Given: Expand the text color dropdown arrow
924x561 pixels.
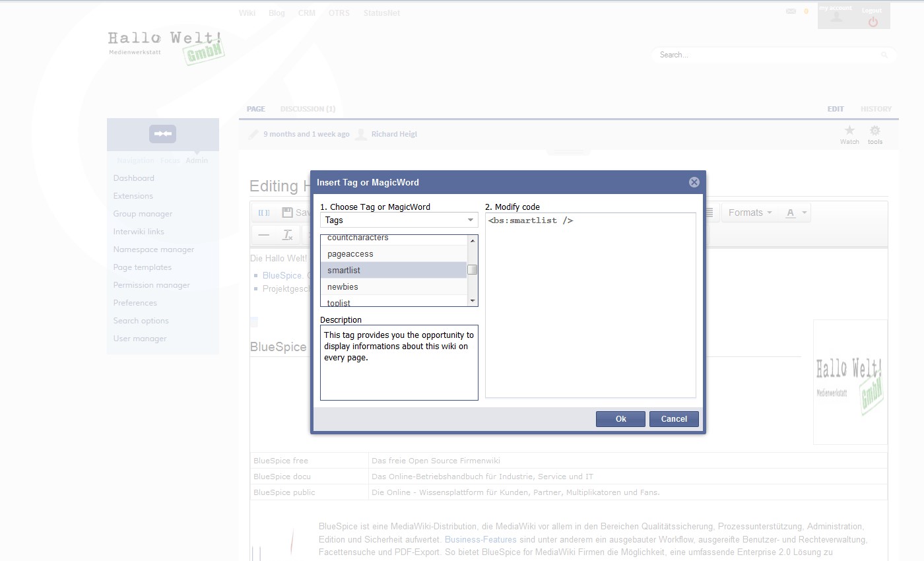Looking at the screenshot, I should pyautogui.click(x=803, y=212).
